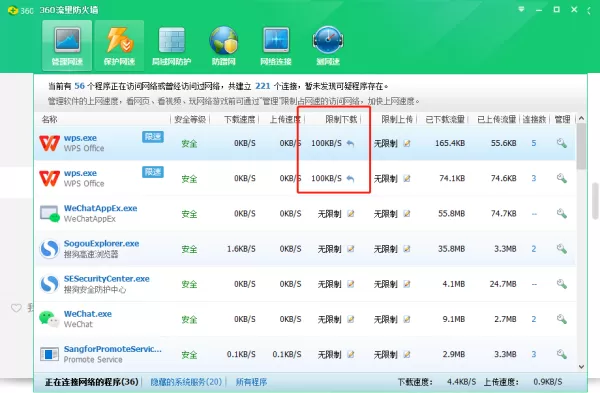The image size is (600, 393).
Task: Edit upload limit for WeChat.exe
Action: [407, 320]
